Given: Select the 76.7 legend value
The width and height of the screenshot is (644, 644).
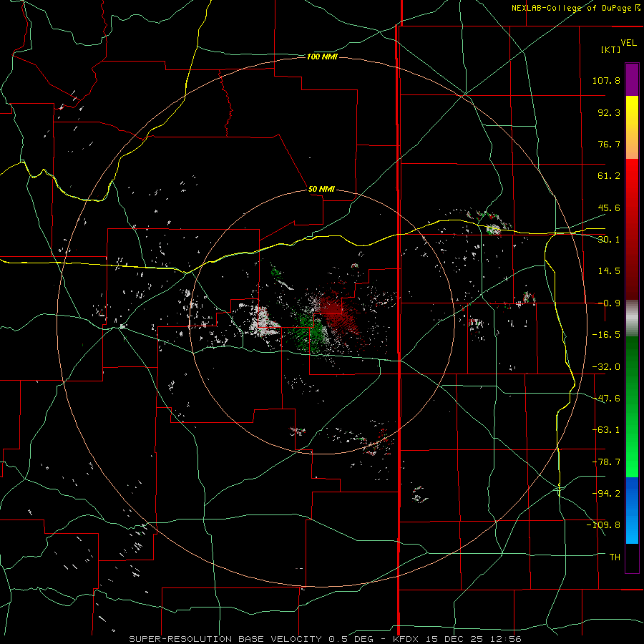Looking at the screenshot, I should [609, 144].
